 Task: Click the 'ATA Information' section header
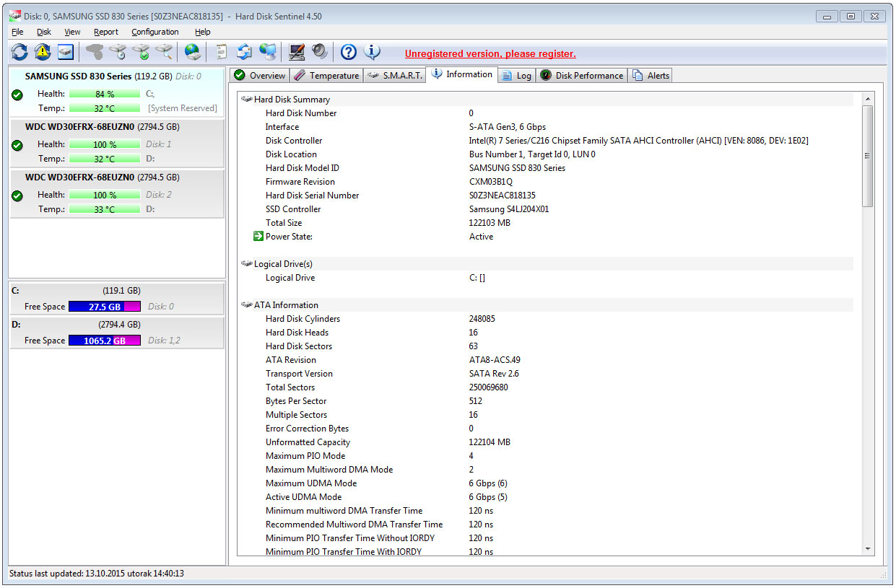pyautogui.click(x=286, y=305)
